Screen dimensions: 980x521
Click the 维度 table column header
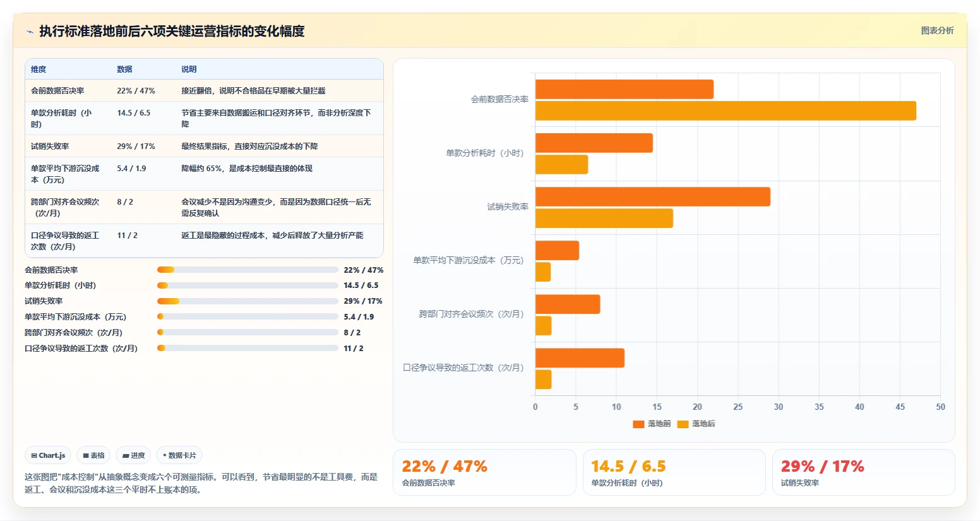pos(39,69)
